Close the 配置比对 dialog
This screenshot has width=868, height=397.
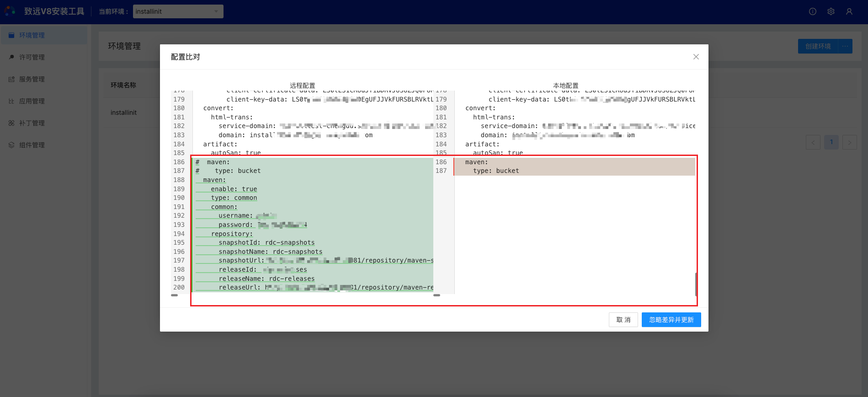click(696, 57)
